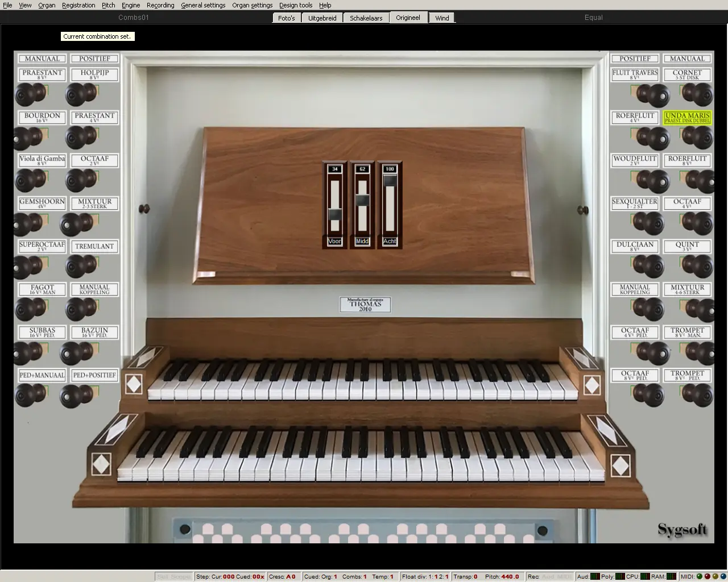The width and height of the screenshot is (728, 582).
Task: Click the Midd volume slider handle
Action: click(362, 201)
